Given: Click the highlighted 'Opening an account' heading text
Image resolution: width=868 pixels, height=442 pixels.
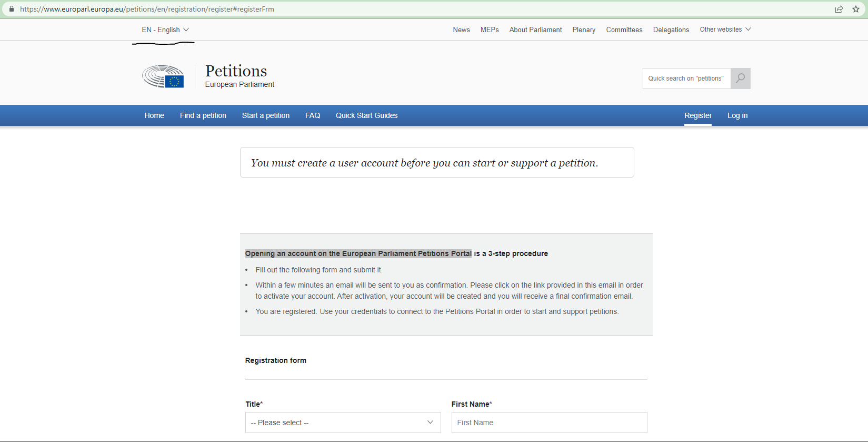Looking at the screenshot, I should (358, 253).
